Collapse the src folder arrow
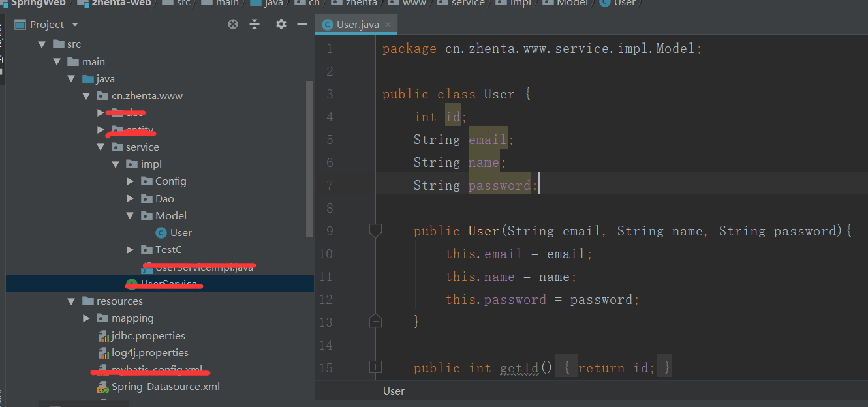This screenshot has width=868, height=407. [x=42, y=44]
